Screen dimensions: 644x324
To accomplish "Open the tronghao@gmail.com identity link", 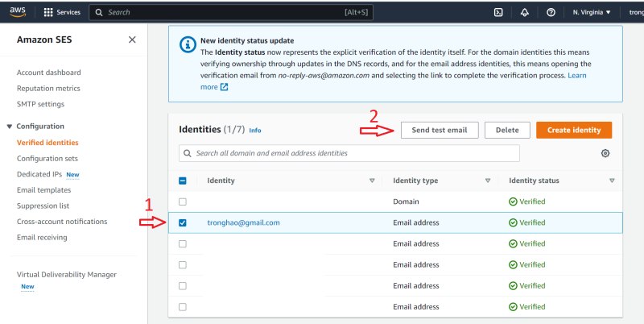I will pos(244,223).
